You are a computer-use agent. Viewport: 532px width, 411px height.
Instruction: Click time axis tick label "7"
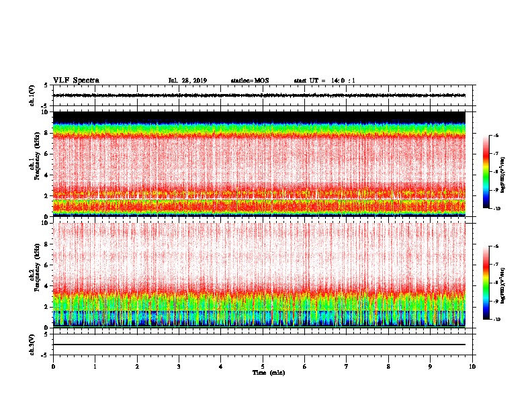(347, 367)
